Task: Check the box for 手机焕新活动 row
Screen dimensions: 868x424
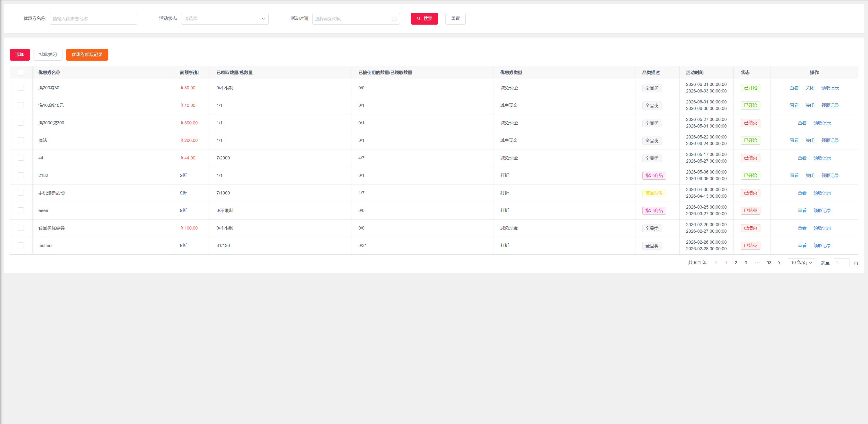Action: (x=21, y=193)
